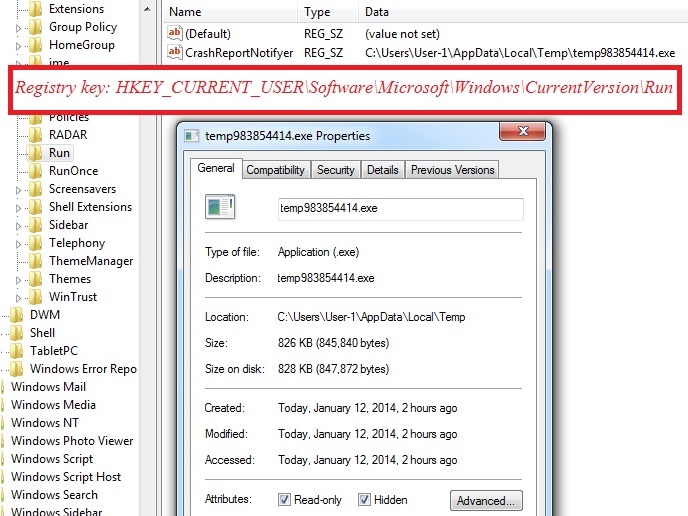Click the Advanced... attributes button
Viewport: 688px width, 516px height.
pyautogui.click(x=486, y=500)
